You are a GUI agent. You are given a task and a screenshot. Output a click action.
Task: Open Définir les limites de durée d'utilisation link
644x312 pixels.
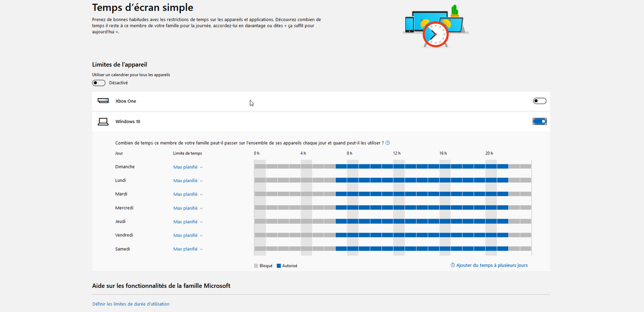[x=131, y=304]
